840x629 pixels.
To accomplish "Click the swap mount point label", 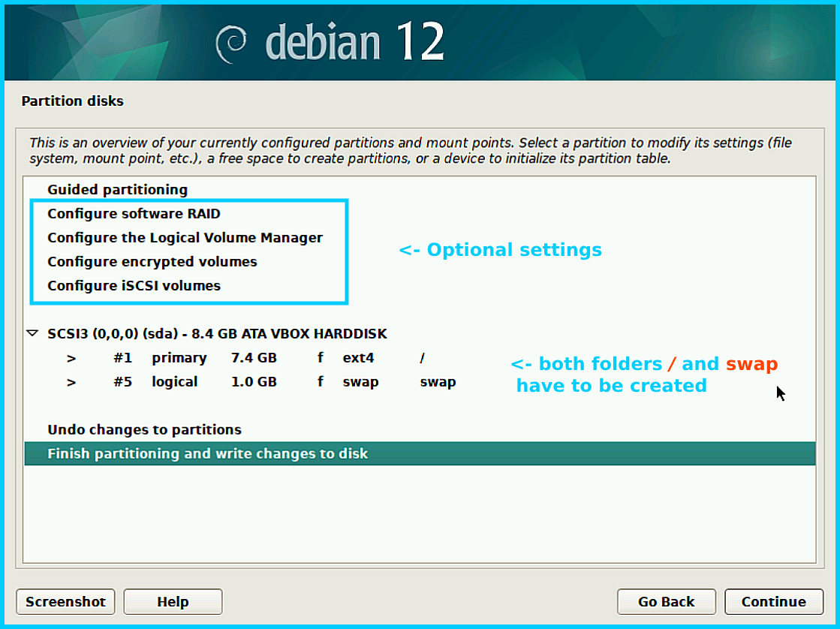I will point(438,381).
